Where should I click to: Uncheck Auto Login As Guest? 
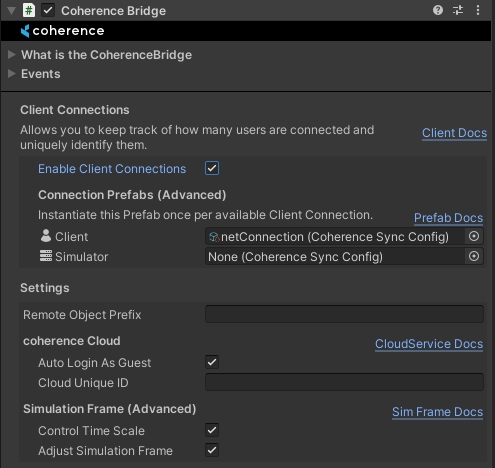click(212, 362)
